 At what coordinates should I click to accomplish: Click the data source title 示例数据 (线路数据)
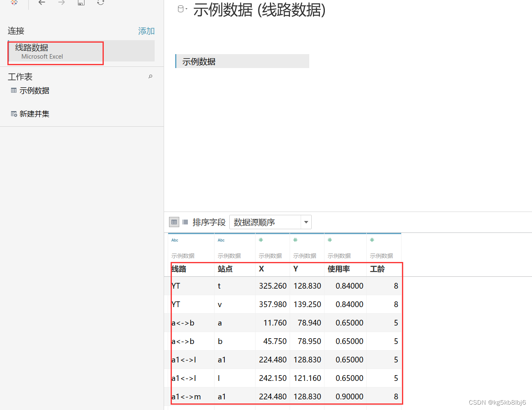(x=259, y=10)
